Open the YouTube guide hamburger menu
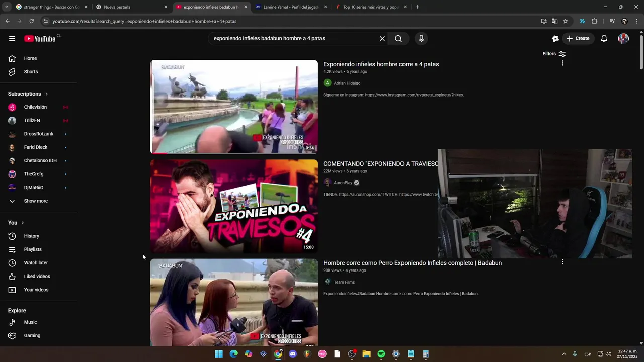Viewport: 644px width, 362px height. (x=12, y=39)
